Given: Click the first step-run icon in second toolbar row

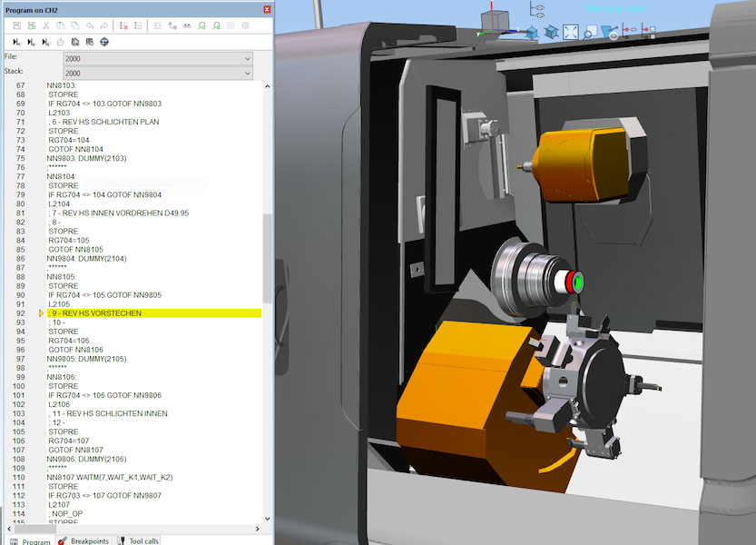Looking at the screenshot, I should [x=17, y=42].
